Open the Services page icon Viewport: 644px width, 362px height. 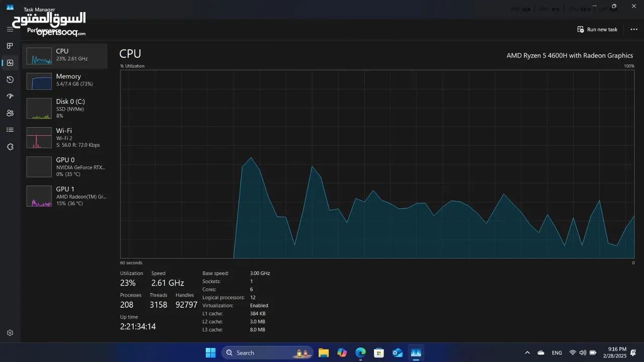(x=10, y=147)
